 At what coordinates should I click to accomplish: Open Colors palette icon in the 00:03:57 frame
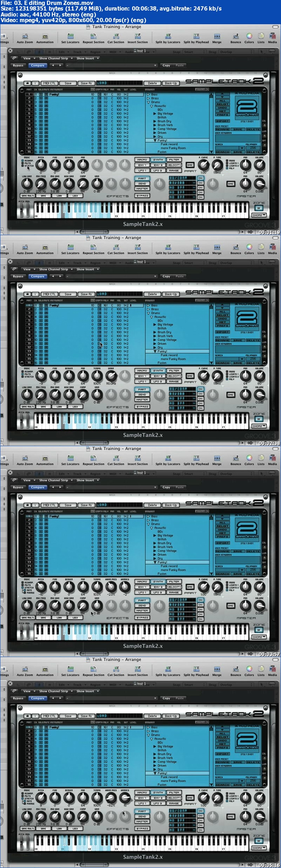tap(249, 458)
